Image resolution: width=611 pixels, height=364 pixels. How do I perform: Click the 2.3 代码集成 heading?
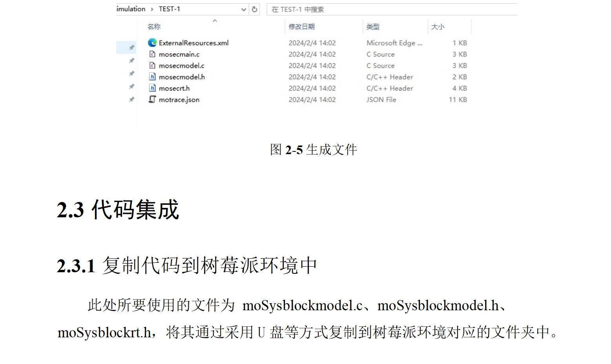118,209
